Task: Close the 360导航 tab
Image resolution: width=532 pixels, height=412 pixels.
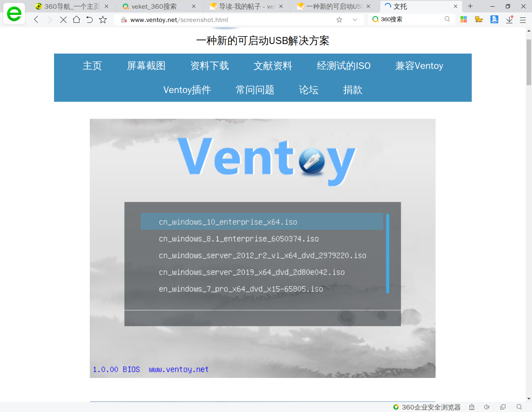Action: click(106, 6)
